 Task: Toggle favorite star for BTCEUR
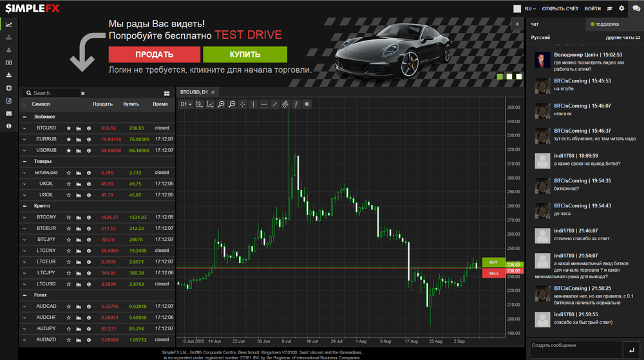coord(69,229)
